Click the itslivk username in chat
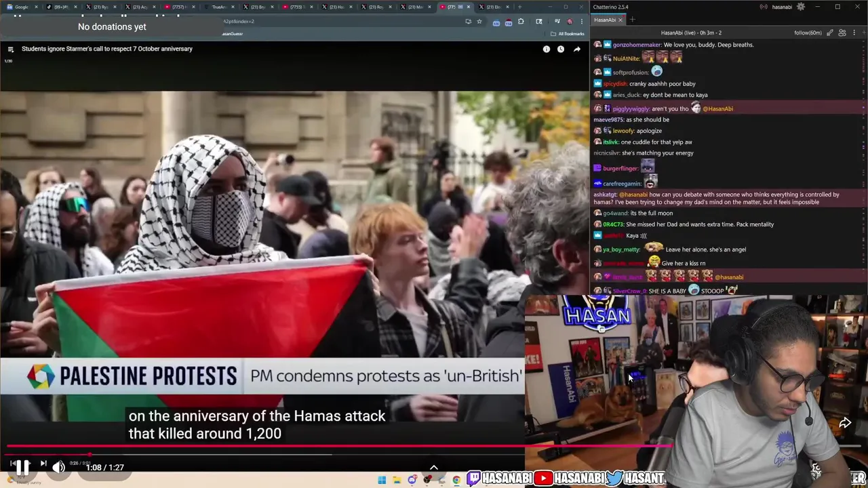Viewport: 868px width, 488px height. point(611,142)
